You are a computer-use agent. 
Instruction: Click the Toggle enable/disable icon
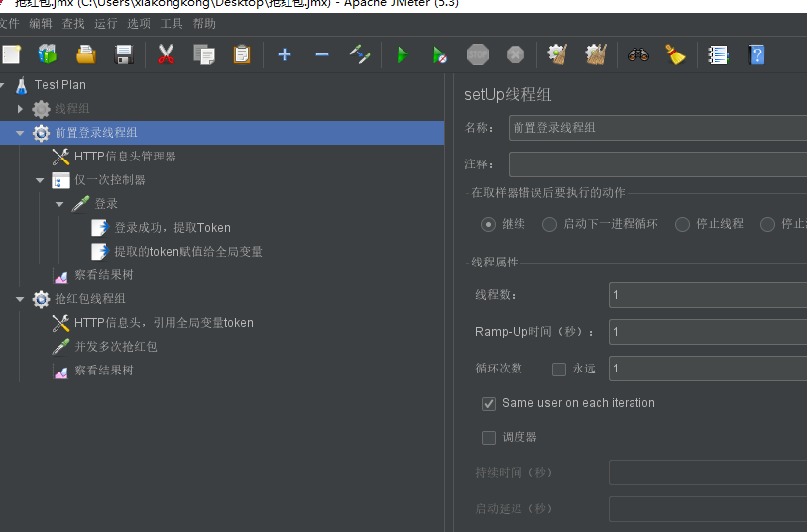(x=360, y=54)
